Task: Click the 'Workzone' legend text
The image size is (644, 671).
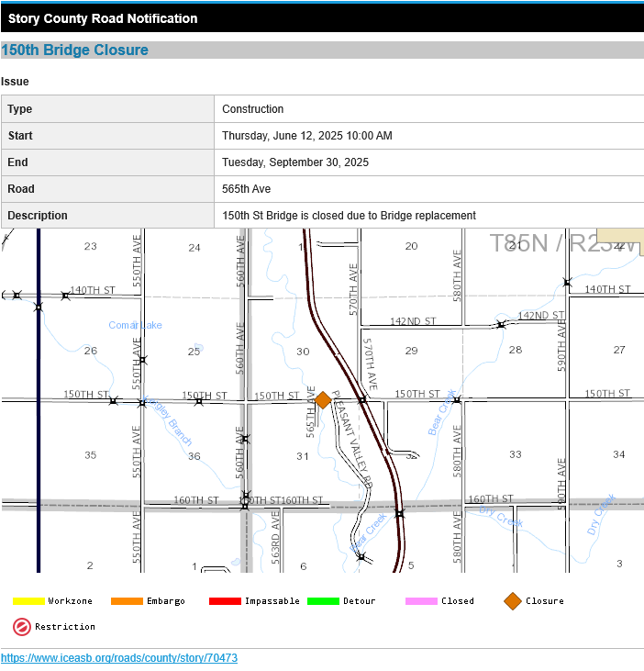Action: (70, 601)
